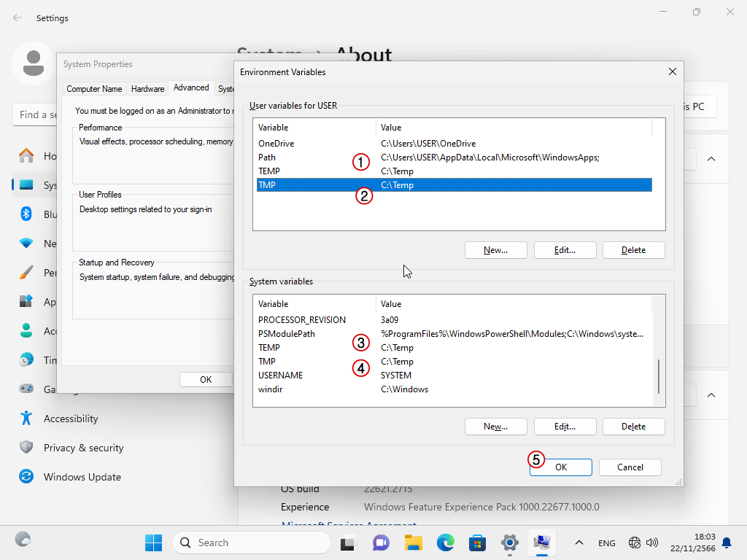Click Edit under User variables
Image resolution: width=747 pixels, height=560 pixels.
click(x=565, y=250)
